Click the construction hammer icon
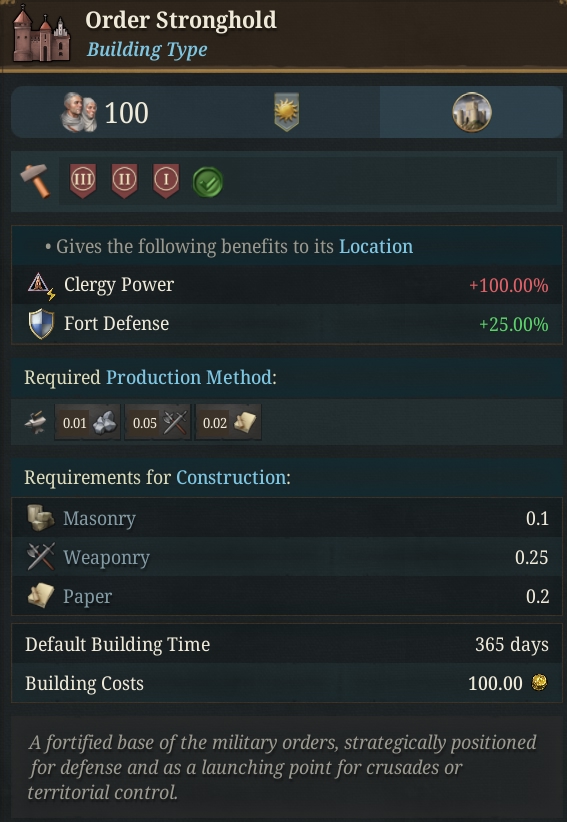The image size is (567, 822). (x=36, y=181)
